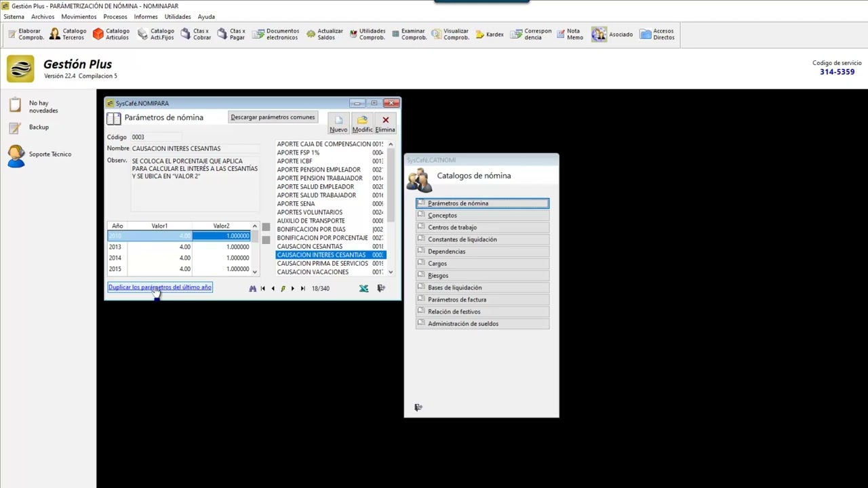
Task: Click exit icon in Catalogos de nómina window
Action: [418, 407]
